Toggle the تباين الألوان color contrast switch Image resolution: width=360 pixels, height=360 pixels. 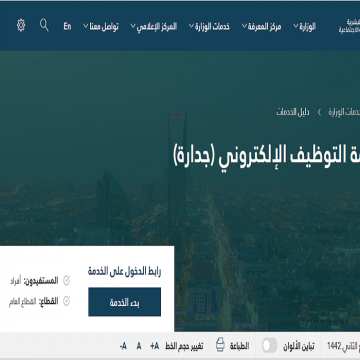(270, 346)
